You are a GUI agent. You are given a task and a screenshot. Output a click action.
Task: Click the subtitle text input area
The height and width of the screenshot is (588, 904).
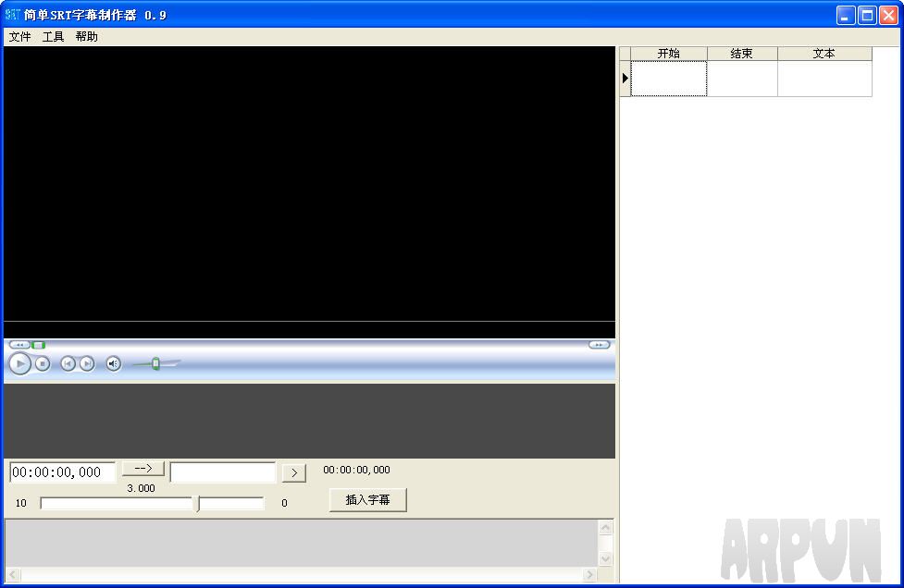pos(302,543)
